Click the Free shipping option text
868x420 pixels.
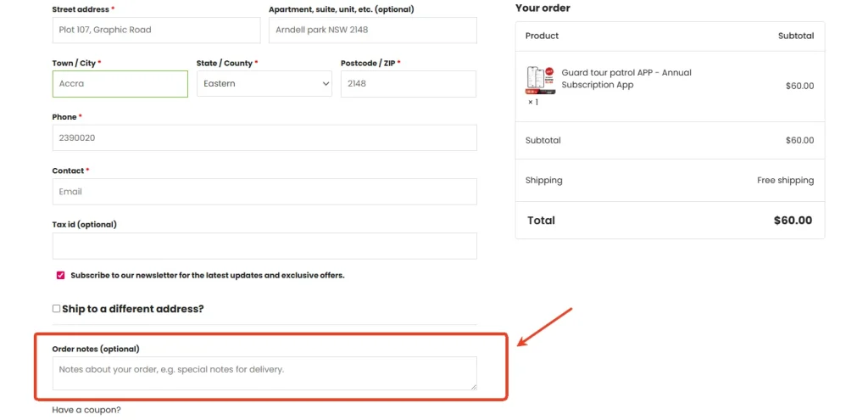coord(785,181)
